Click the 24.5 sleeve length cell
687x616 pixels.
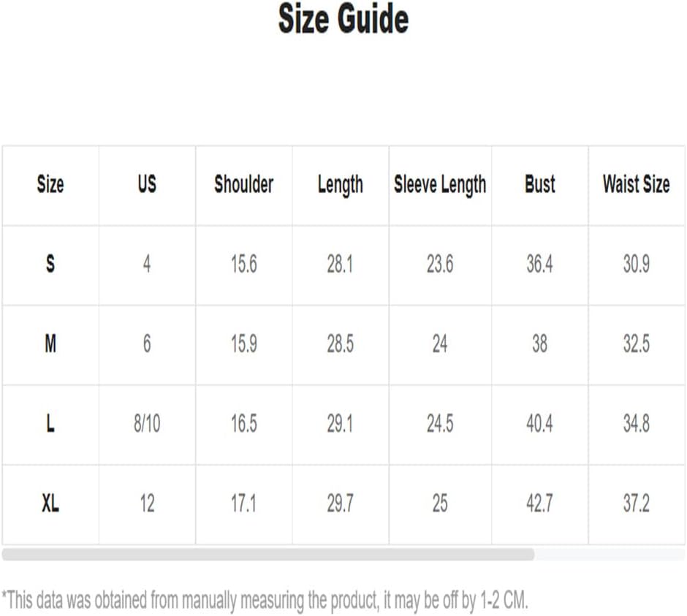click(440, 424)
